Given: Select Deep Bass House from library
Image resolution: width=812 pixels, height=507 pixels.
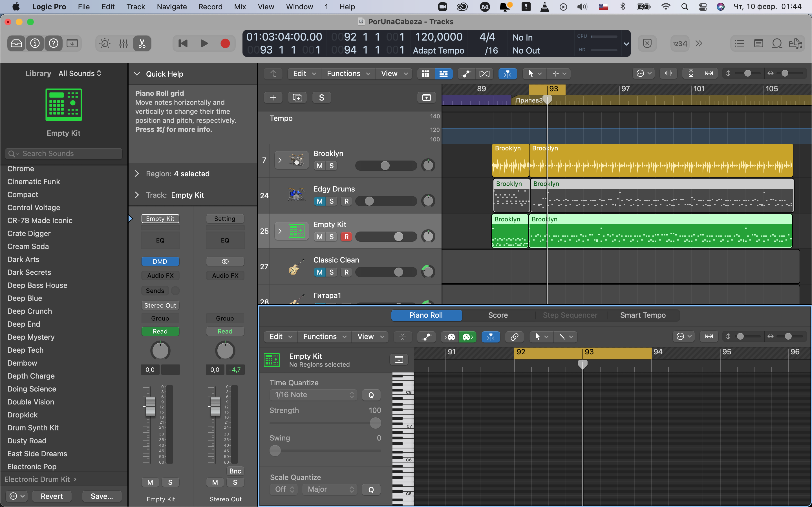Looking at the screenshot, I should [x=37, y=285].
